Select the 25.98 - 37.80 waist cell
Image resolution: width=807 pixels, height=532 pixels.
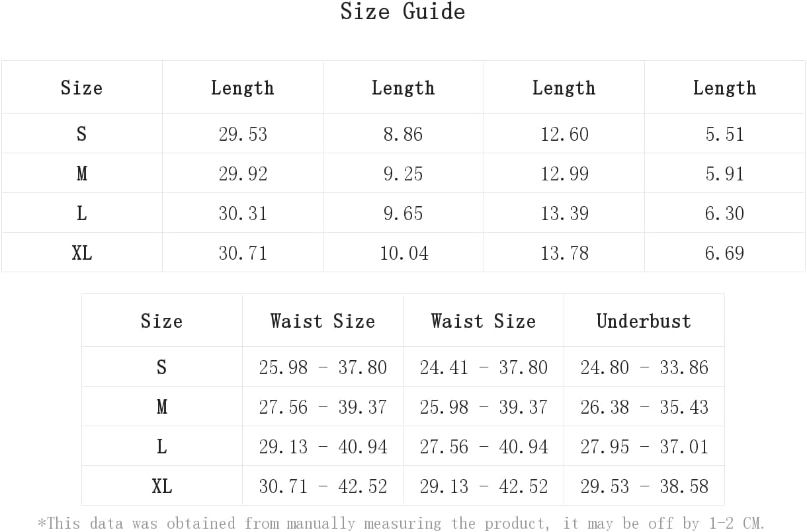pyautogui.click(x=323, y=367)
